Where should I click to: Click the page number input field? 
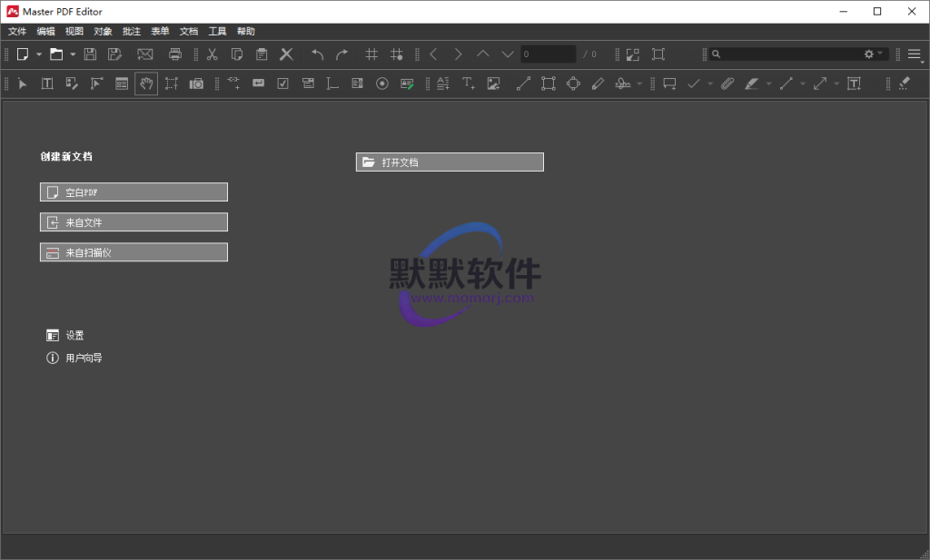point(548,54)
